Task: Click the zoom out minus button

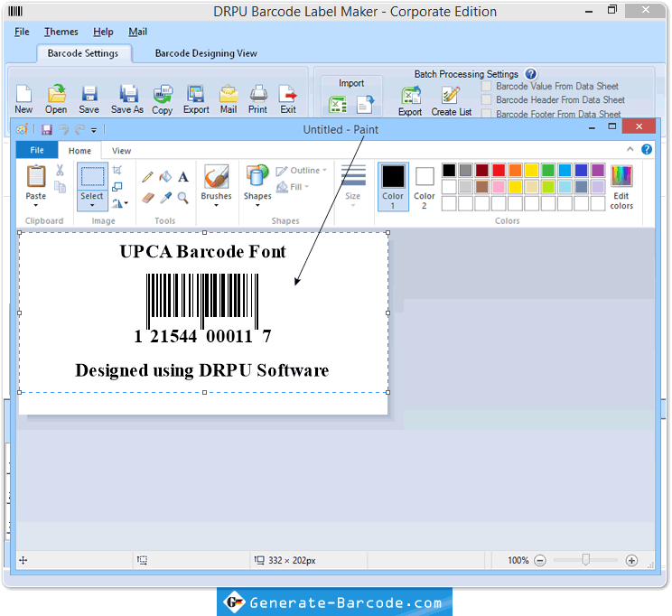Action: pyautogui.click(x=540, y=560)
